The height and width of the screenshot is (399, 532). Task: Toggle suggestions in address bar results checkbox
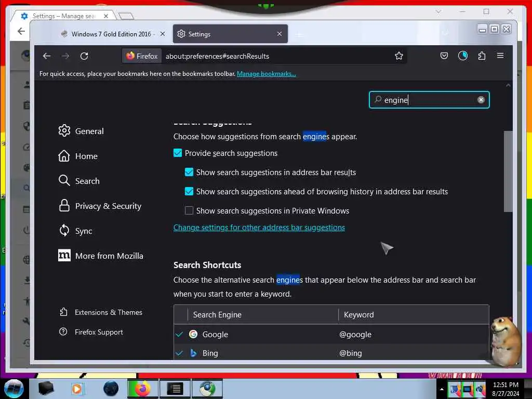189,172
